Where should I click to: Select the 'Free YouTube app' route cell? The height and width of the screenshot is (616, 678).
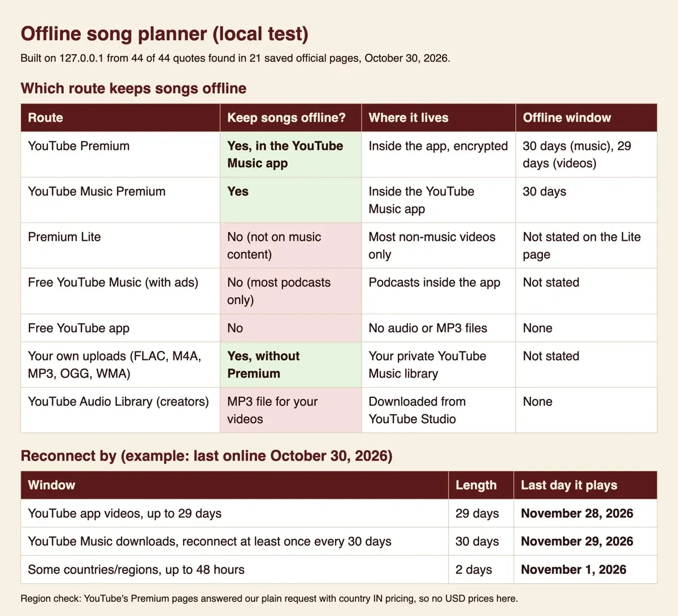120,328
